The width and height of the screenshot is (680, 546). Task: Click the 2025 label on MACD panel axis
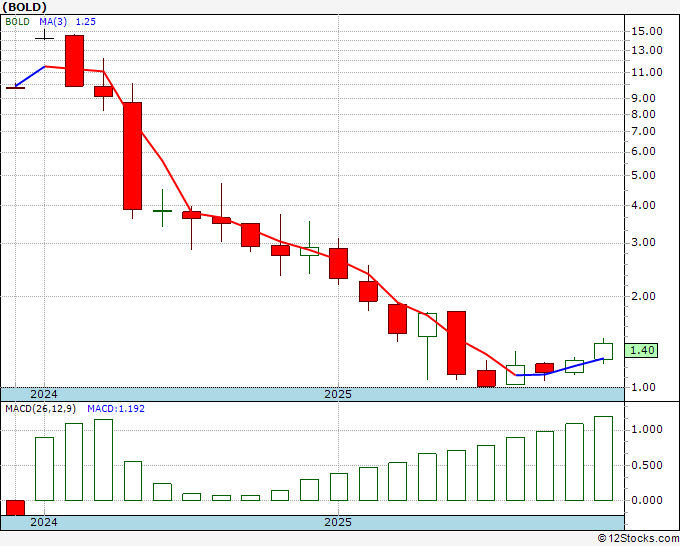(x=338, y=522)
